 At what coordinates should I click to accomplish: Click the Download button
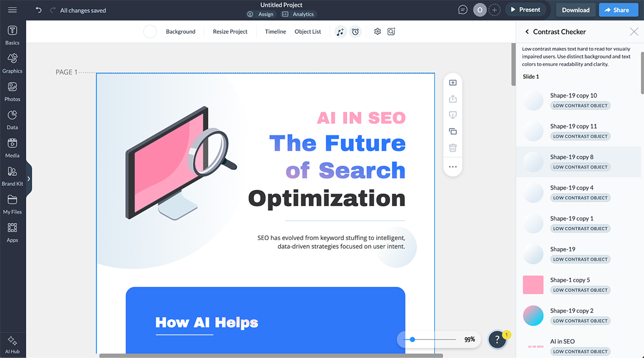(575, 10)
